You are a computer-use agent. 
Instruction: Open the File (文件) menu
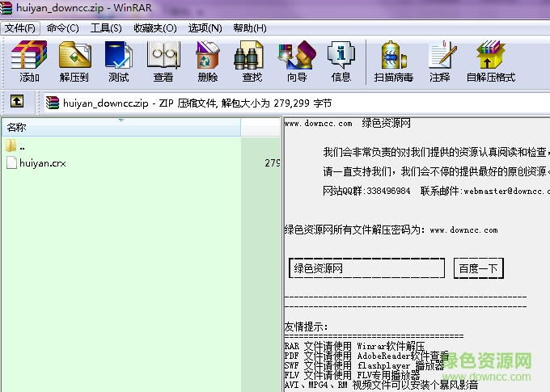click(20, 28)
